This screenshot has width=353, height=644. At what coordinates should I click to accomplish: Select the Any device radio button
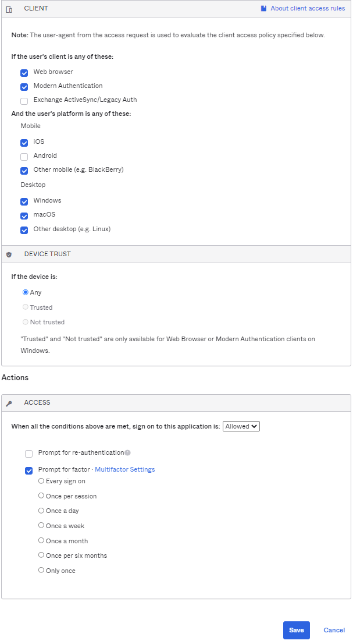26,292
